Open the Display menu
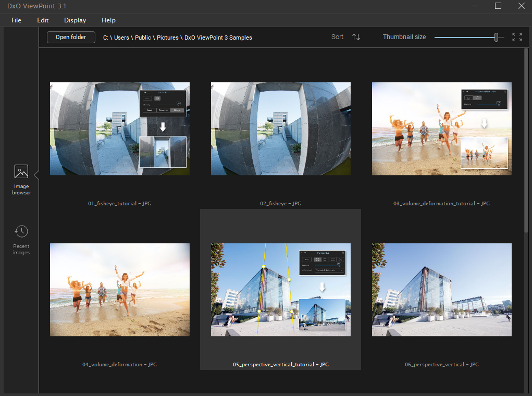 pos(75,20)
